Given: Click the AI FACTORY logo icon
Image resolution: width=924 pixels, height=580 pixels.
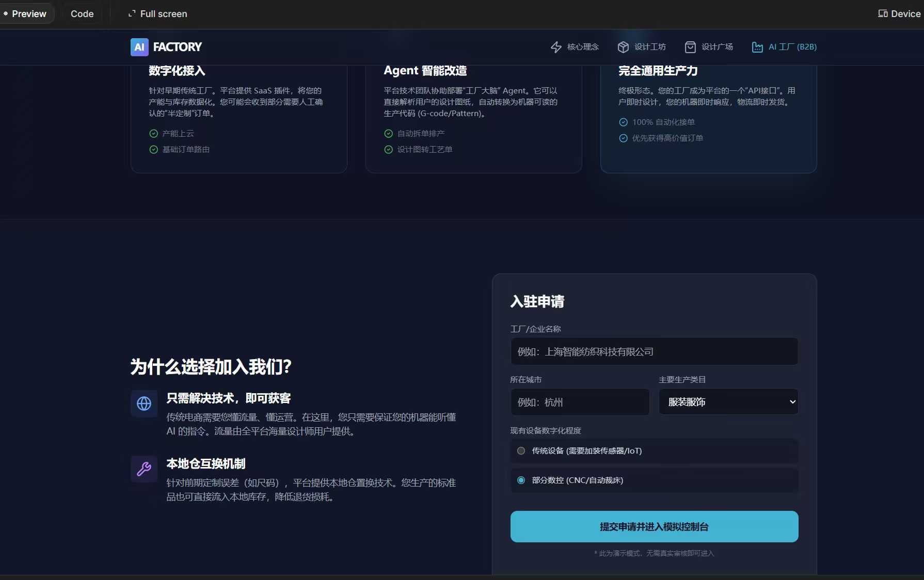Looking at the screenshot, I should (x=139, y=47).
